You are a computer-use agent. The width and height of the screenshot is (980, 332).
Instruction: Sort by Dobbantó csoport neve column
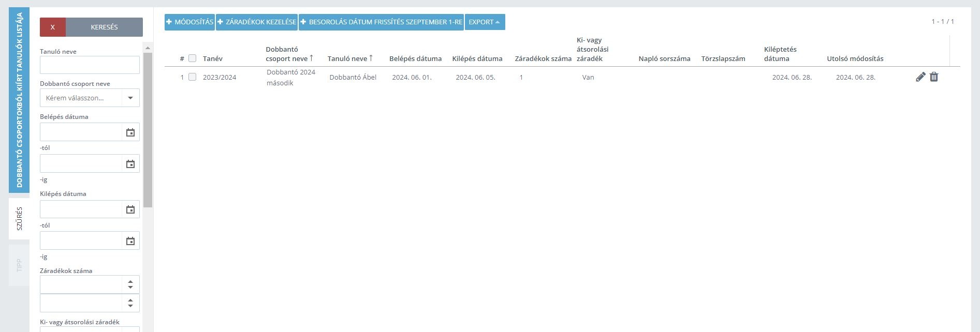point(290,54)
